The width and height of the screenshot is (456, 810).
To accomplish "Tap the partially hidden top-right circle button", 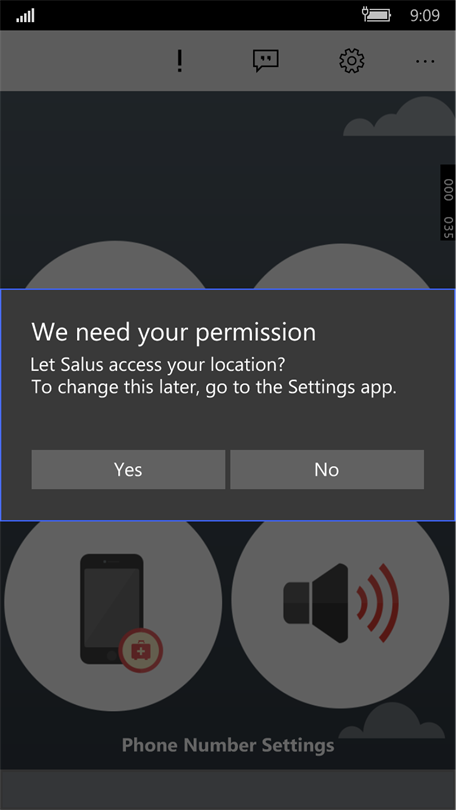I will (x=340, y=264).
